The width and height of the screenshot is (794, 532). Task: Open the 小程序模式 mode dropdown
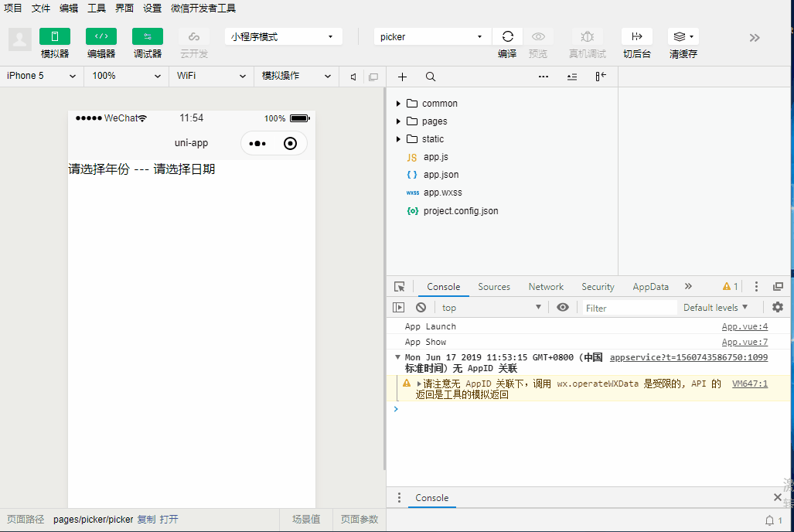(x=283, y=36)
